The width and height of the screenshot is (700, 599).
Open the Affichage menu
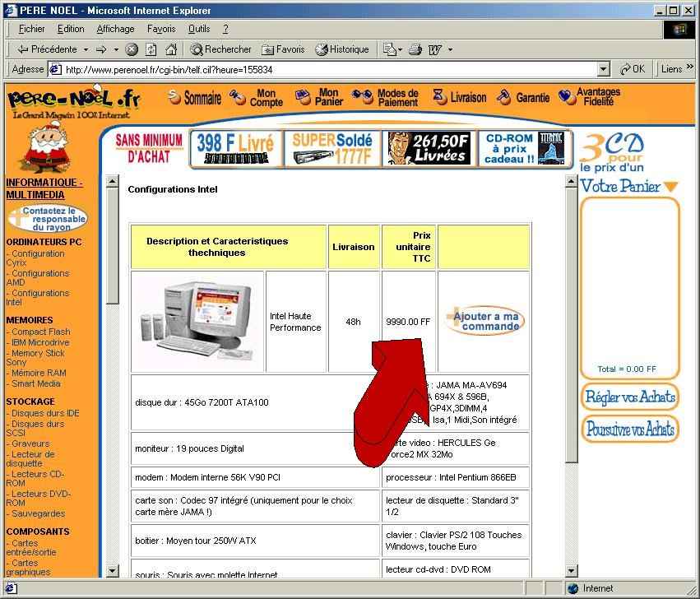pos(116,29)
